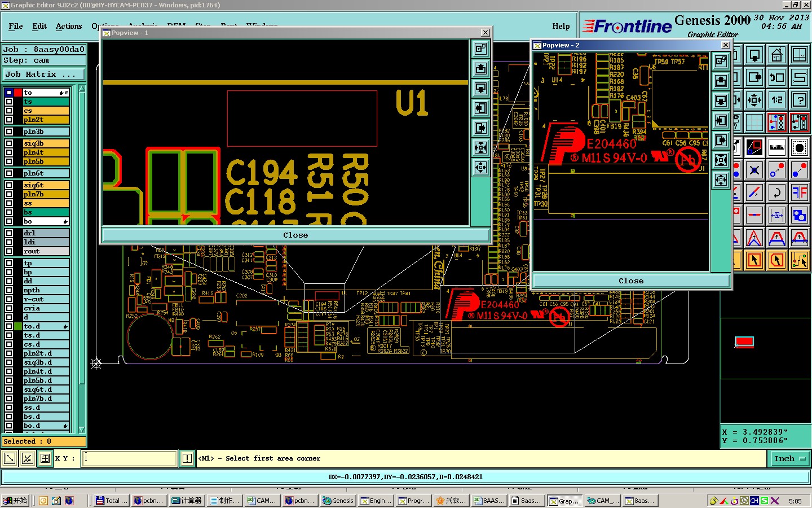Viewport: 812px width, 508px height.
Task: Select the net selection arrow icon
Action: coord(800,260)
